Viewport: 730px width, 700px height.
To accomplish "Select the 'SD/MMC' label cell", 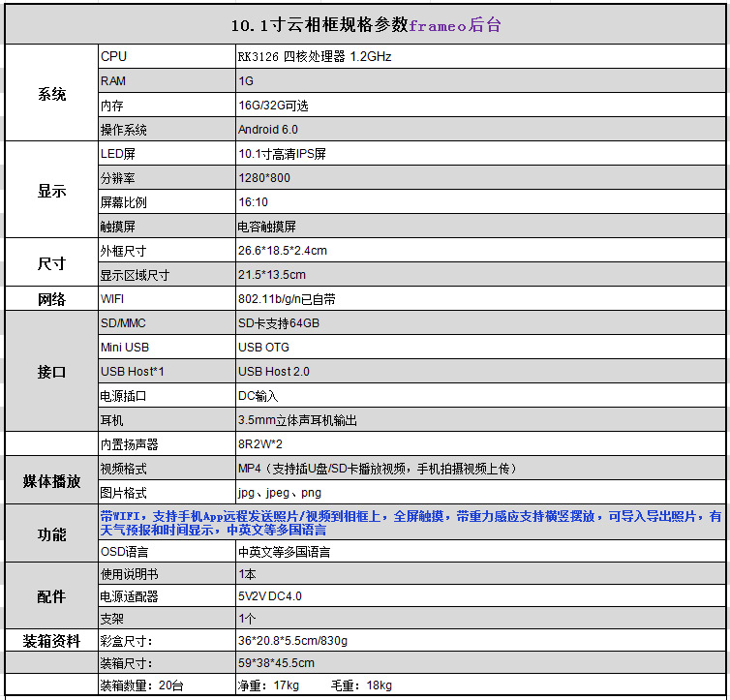I will point(167,322).
